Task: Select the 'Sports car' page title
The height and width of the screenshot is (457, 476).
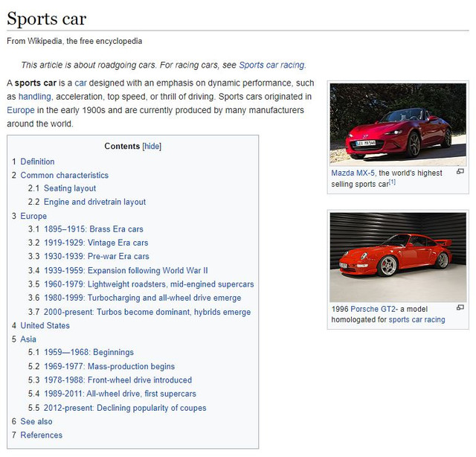Action: coord(47,19)
